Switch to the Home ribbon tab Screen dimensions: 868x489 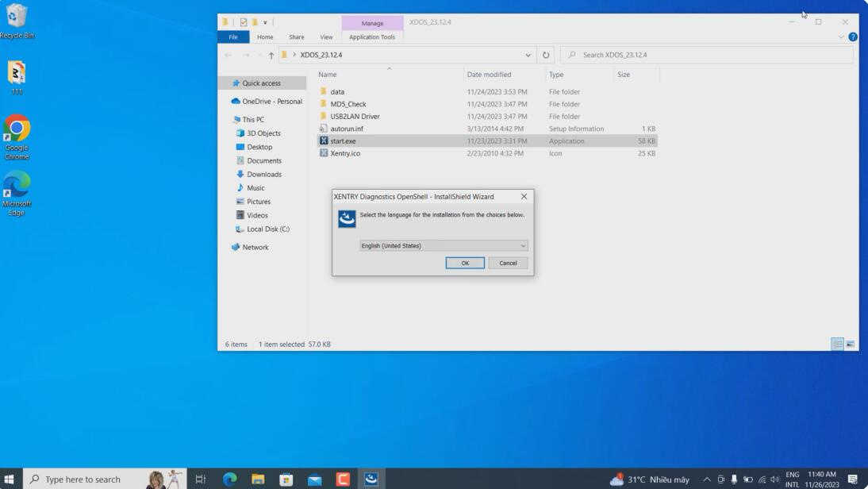[265, 37]
